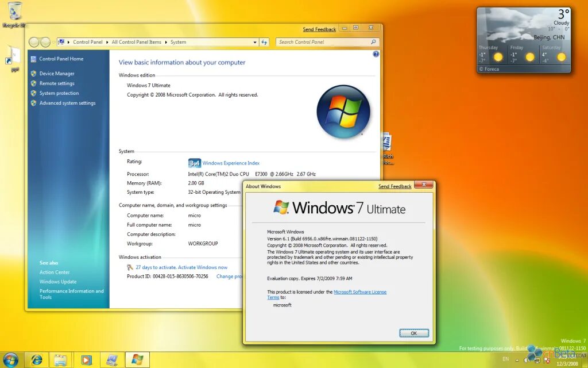Click the Thursday forecast in weather gadget

tap(492, 55)
